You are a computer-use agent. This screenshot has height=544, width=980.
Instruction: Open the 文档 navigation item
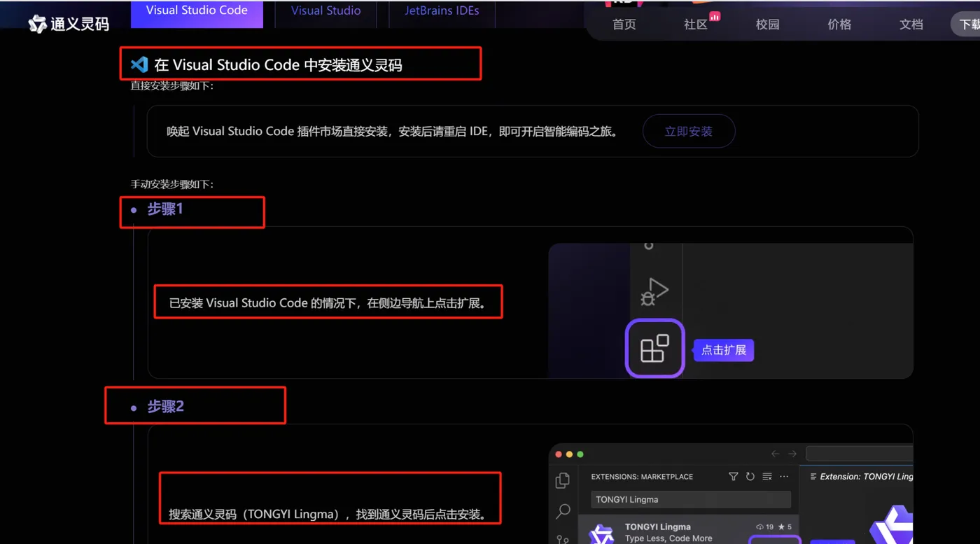[911, 25]
